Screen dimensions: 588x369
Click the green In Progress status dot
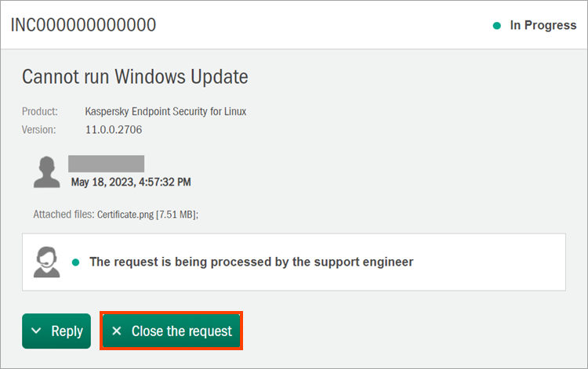click(x=496, y=26)
